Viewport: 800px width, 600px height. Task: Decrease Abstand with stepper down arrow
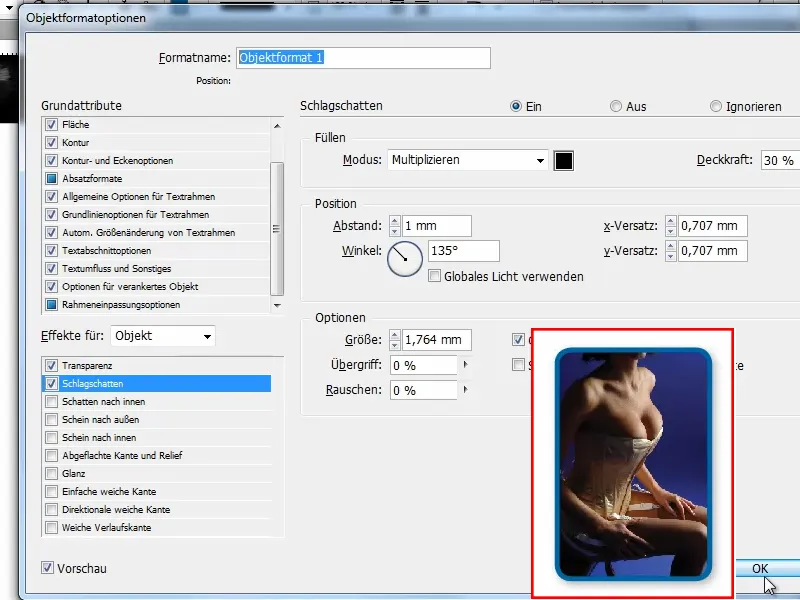pos(394,231)
